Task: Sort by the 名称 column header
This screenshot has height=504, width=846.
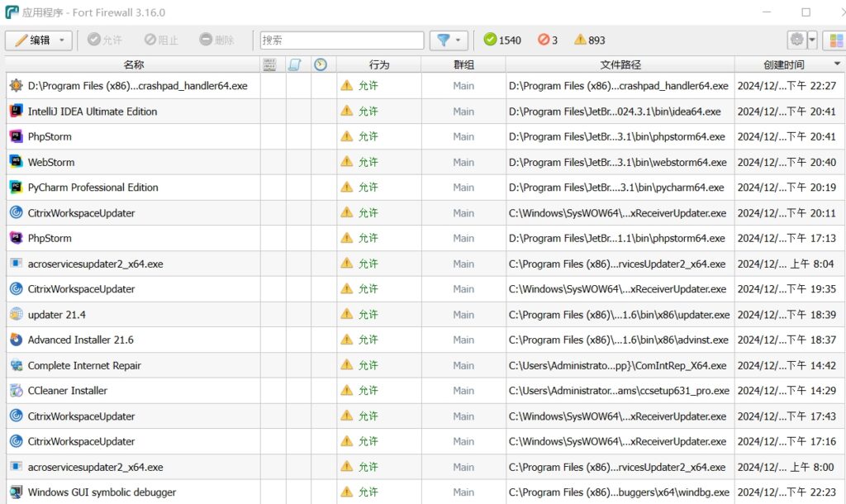Action: (133, 64)
